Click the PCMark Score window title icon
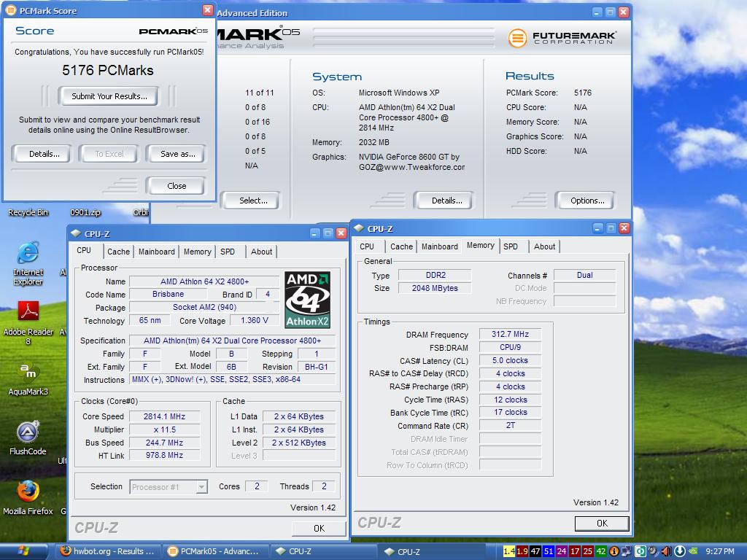This screenshot has width=747, height=560. click(10, 10)
